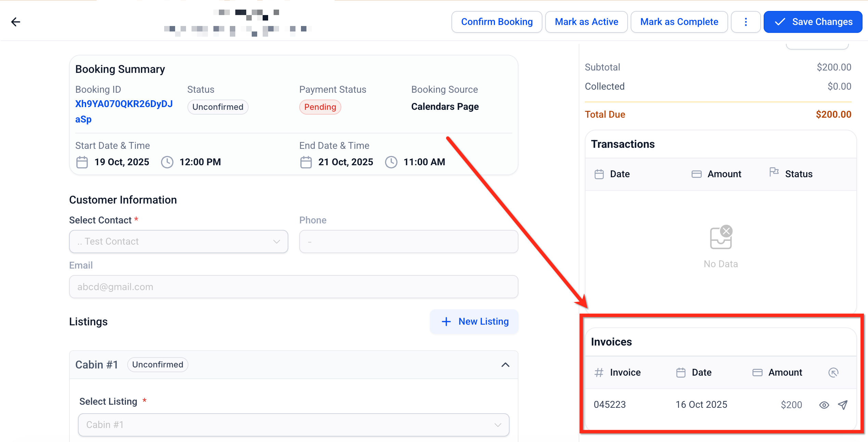Screen dimensions: 868x442
Task: Click the end time clock icon
Action: 391,162
